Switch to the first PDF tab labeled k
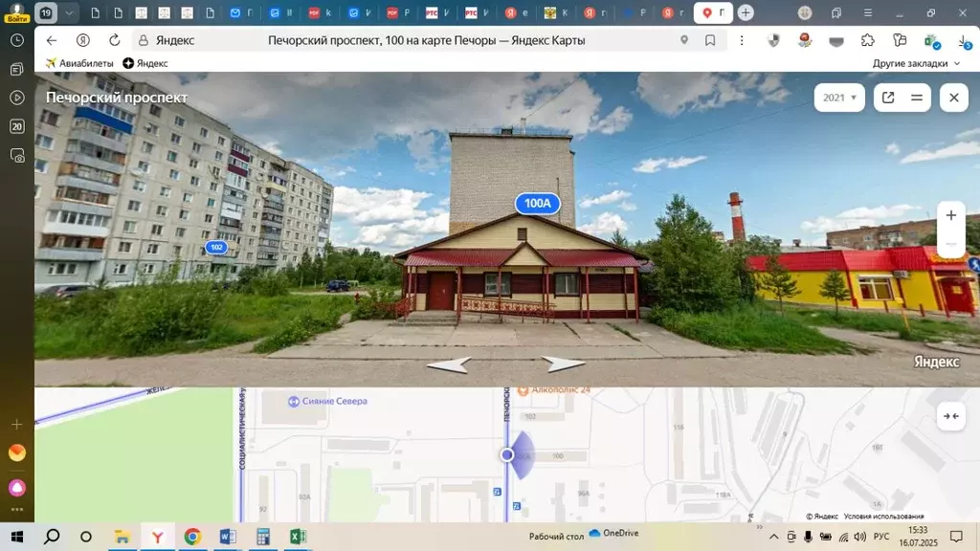This screenshot has height=551, width=980. coord(320,12)
